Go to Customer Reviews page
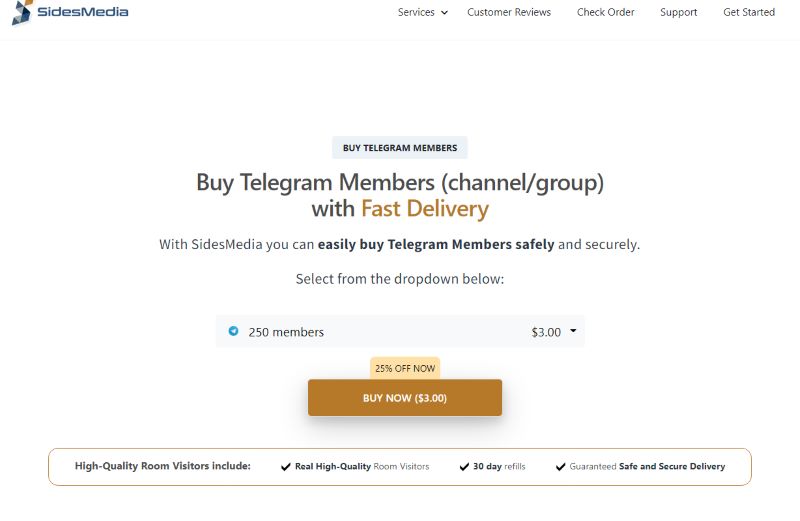This screenshot has width=800, height=521. click(509, 12)
